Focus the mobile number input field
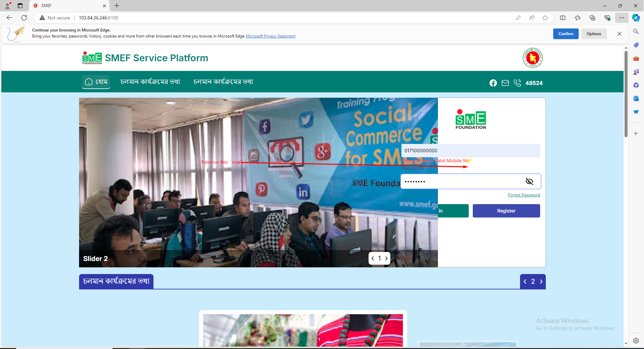The height and width of the screenshot is (349, 644). (470, 151)
